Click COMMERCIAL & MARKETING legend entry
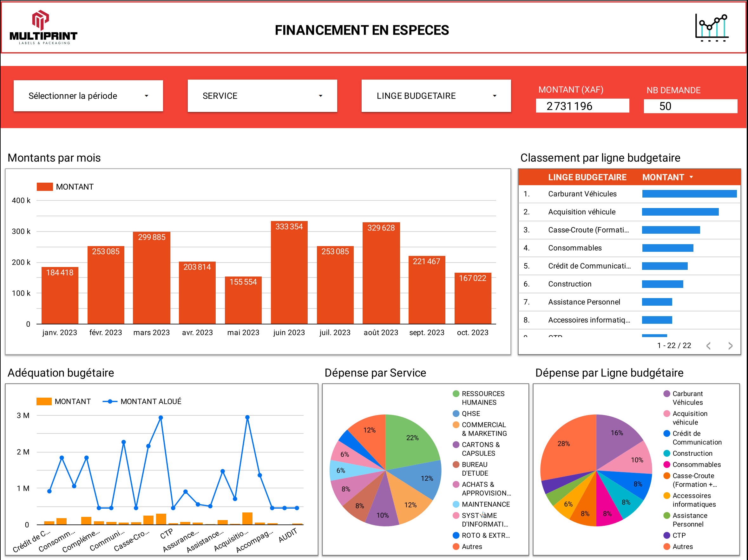 480,429
